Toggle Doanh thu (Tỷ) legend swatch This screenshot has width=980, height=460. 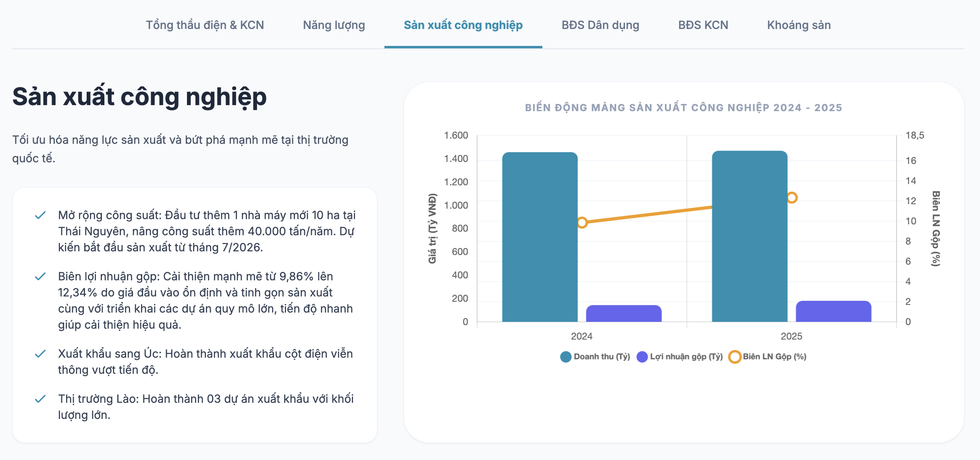tap(566, 357)
